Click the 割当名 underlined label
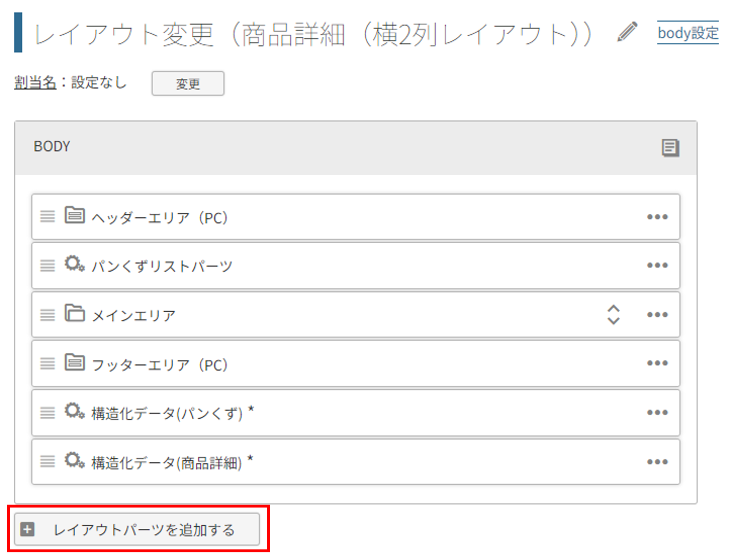 pyautogui.click(x=35, y=82)
